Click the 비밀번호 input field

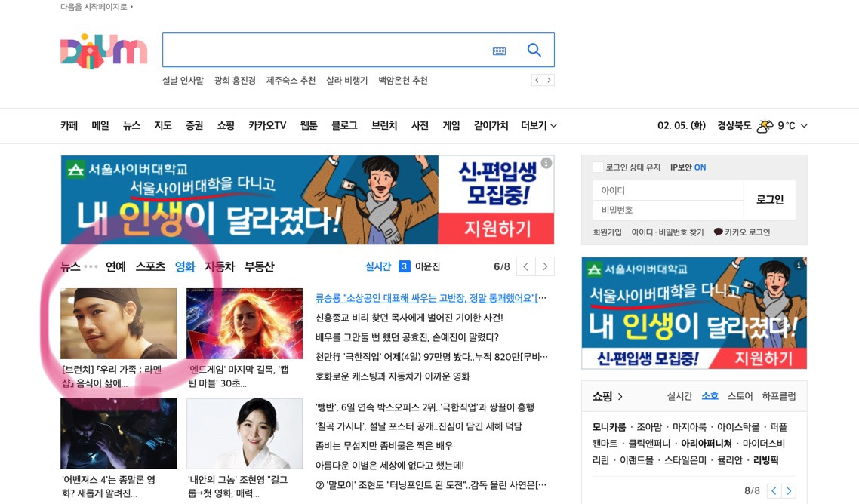(668, 211)
